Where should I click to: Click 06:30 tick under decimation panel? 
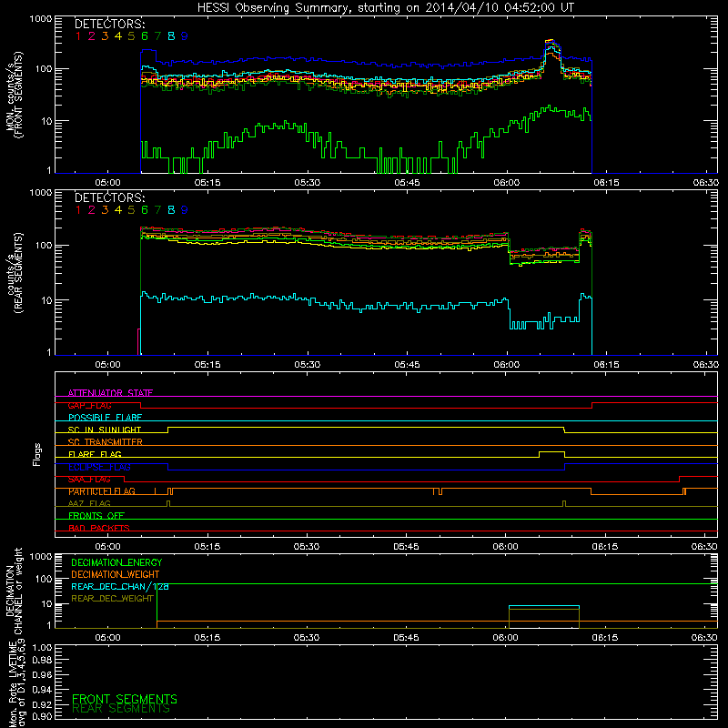point(704,638)
